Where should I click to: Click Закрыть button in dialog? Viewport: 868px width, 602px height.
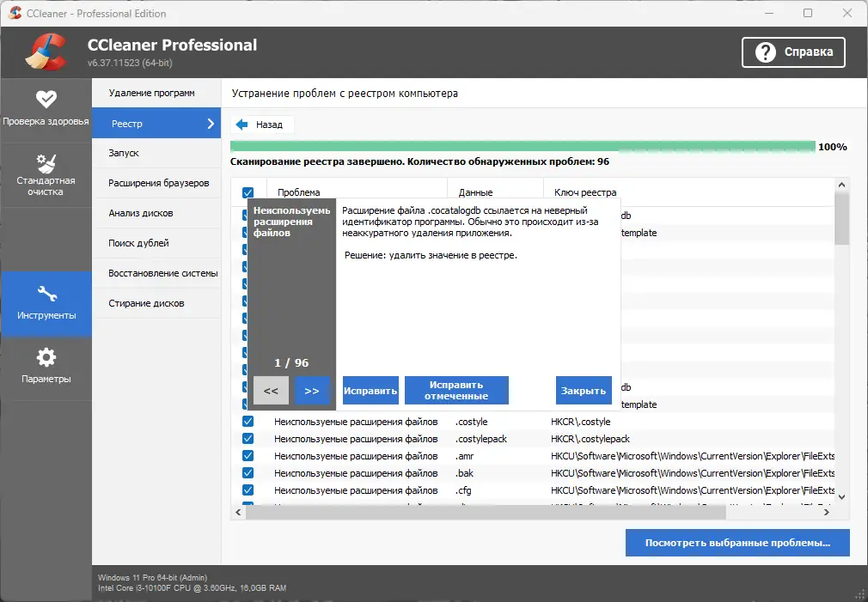pos(584,391)
